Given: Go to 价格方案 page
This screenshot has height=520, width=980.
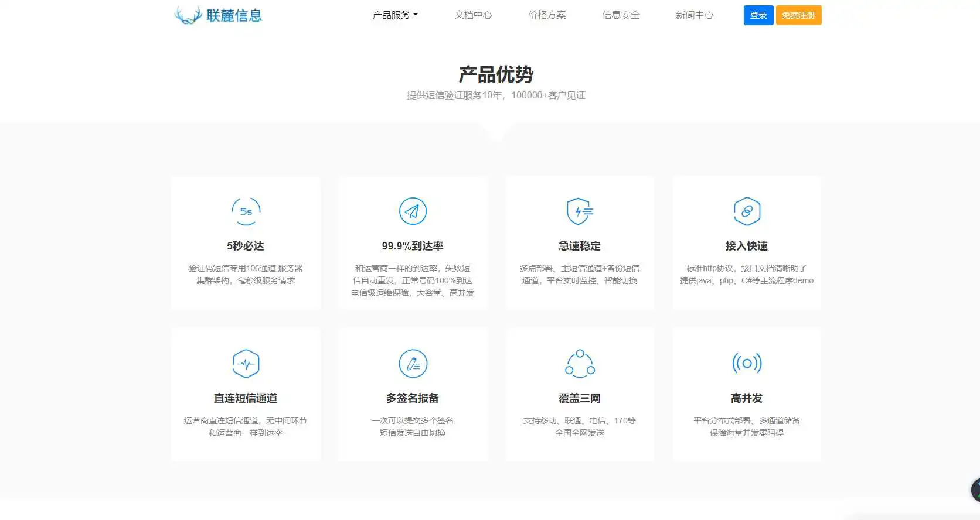Looking at the screenshot, I should (x=547, y=15).
